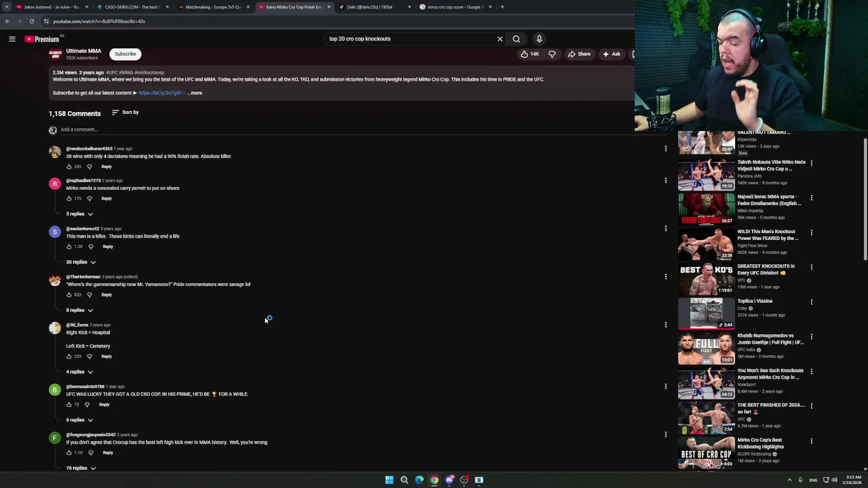Open Khabib vs Justin Gaethje full fight video
This screenshot has height=488, width=868.
pyautogui.click(x=706, y=348)
